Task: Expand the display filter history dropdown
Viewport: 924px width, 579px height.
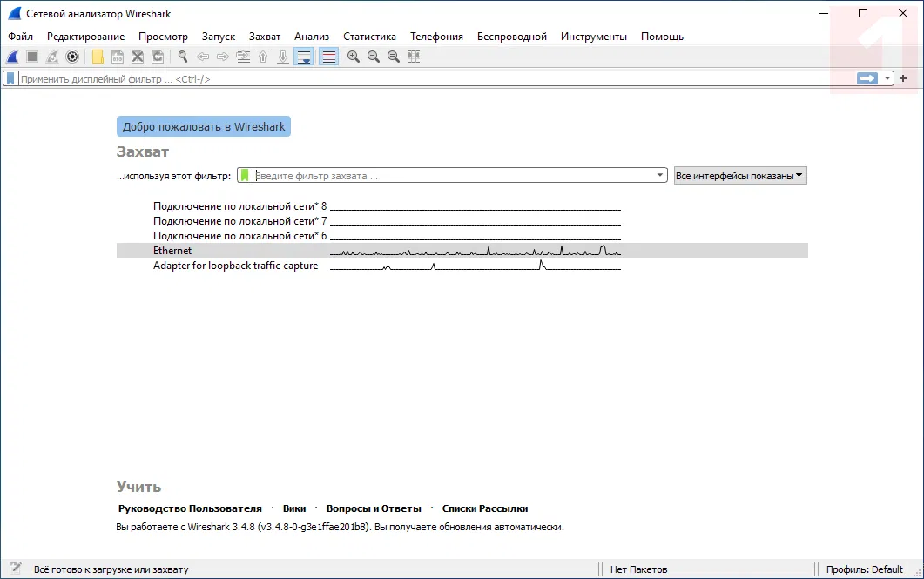Action: pyautogui.click(x=887, y=78)
